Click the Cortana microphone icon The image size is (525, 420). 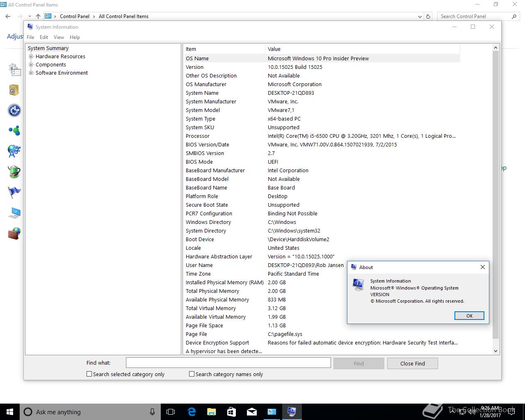click(152, 412)
